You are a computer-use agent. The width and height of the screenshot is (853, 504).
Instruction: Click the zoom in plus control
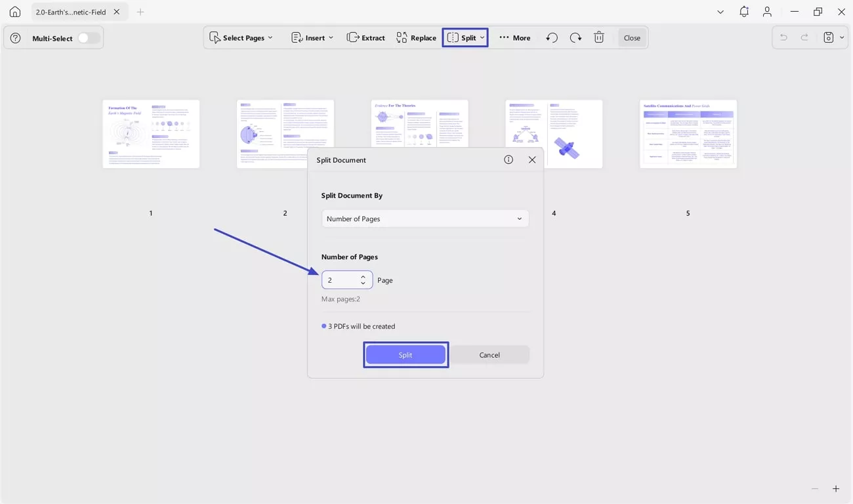pyautogui.click(x=836, y=489)
